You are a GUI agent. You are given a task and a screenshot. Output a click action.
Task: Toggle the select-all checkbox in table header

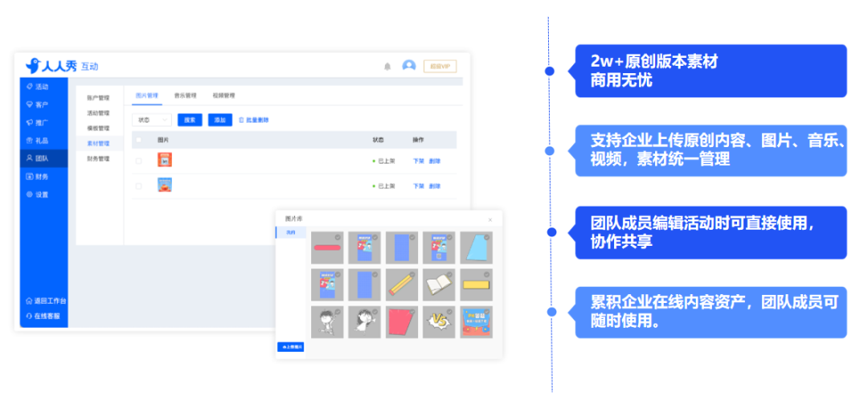[139, 140]
